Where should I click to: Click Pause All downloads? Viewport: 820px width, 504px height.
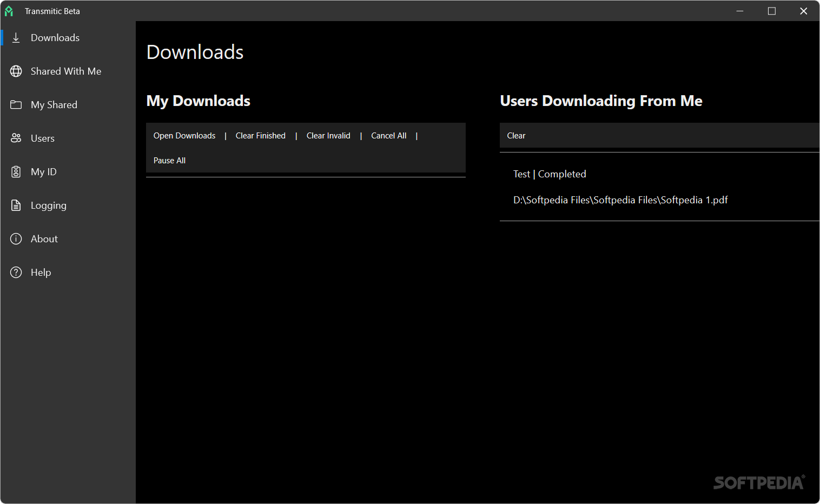click(x=169, y=161)
